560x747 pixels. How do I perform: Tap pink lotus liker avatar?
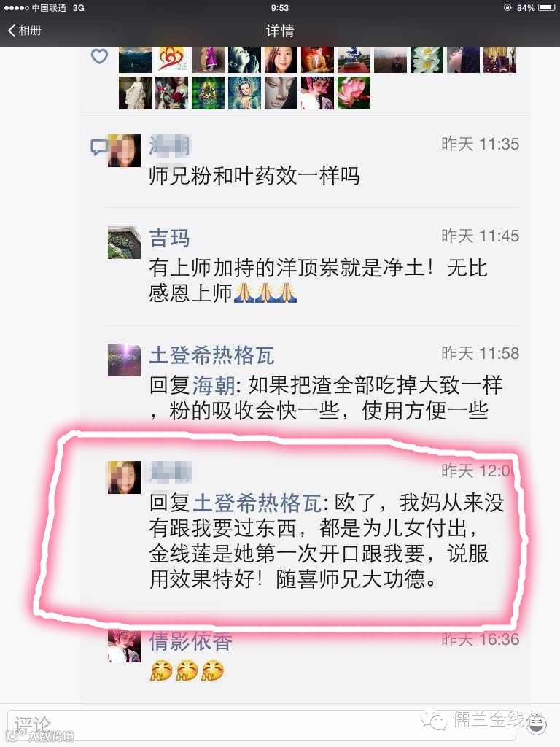(x=354, y=93)
